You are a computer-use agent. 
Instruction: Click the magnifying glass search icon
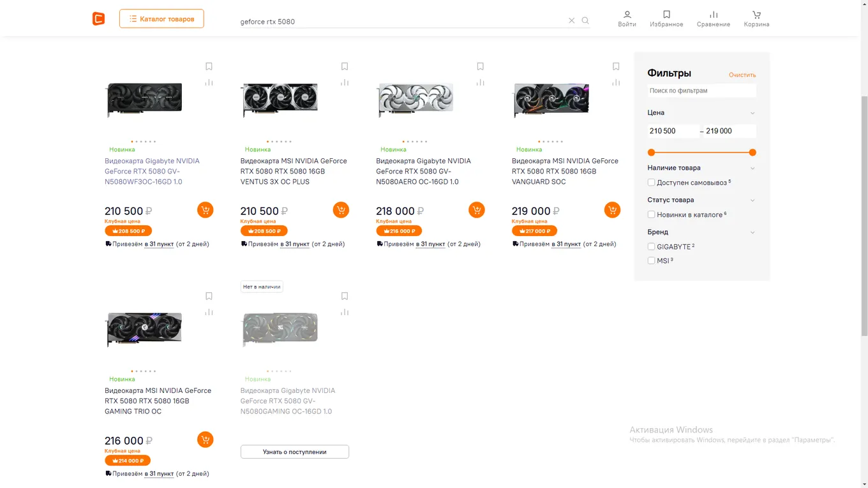point(585,20)
